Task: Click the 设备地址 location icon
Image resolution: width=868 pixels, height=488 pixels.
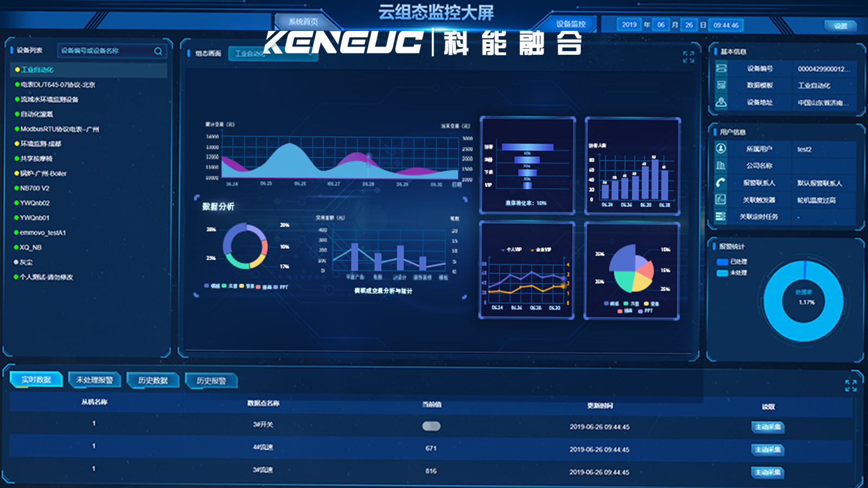Action: [x=721, y=102]
